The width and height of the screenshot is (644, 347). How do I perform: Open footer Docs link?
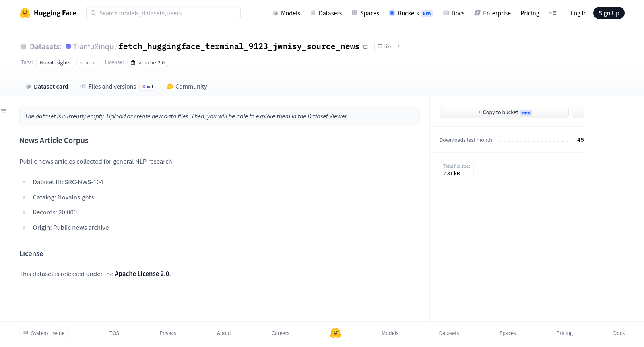point(619,333)
